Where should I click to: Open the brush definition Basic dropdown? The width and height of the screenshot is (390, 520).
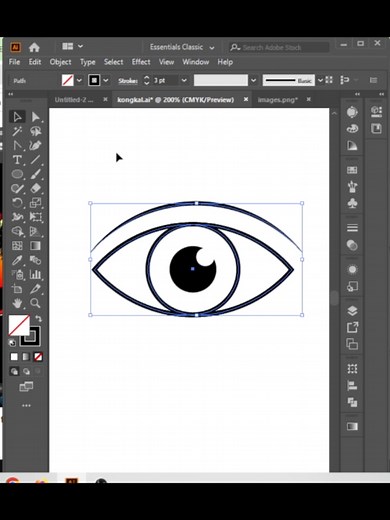coord(320,80)
